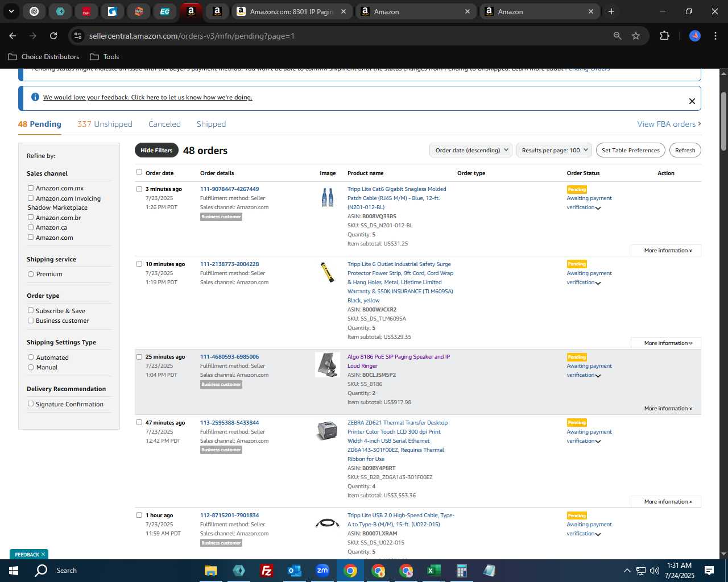Expand Awaiting payment verification for the Algo 8186 order
This screenshot has width=728, height=582.
coord(589,371)
